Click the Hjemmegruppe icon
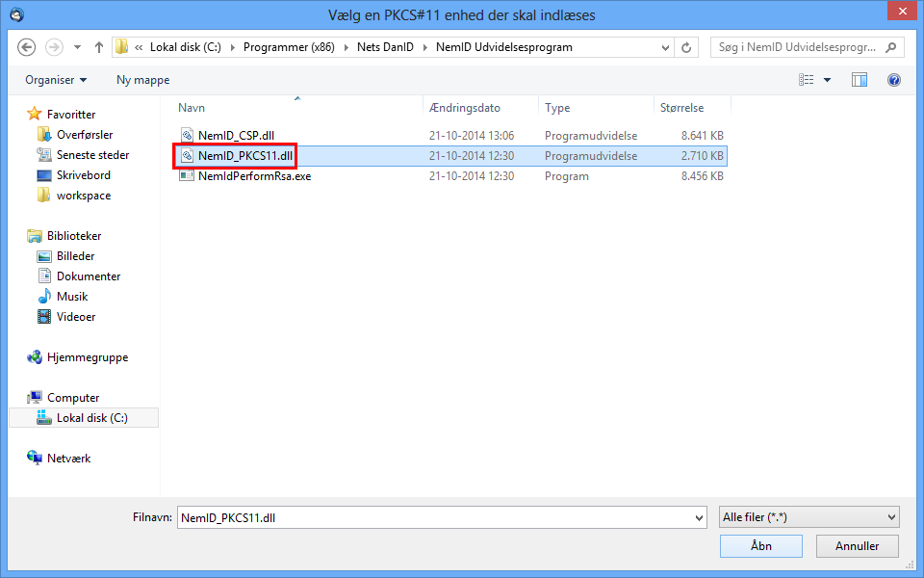The width and height of the screenshot is (924, 578). 35,356
